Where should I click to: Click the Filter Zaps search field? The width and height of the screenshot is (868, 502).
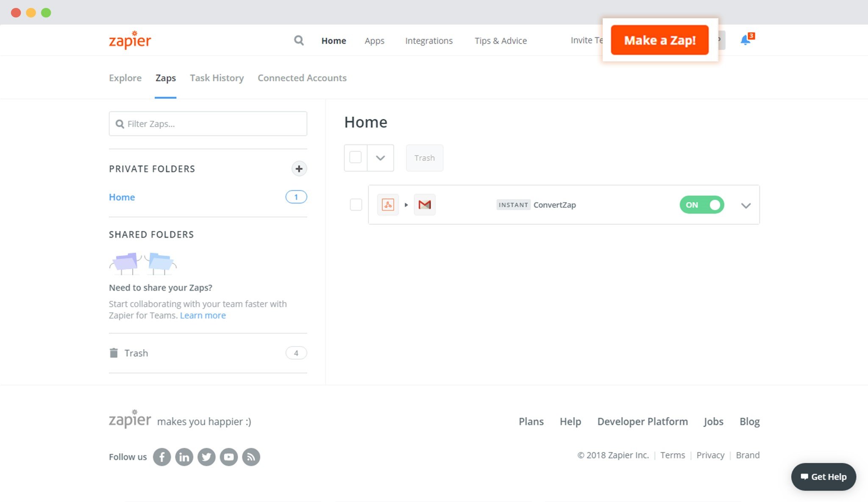208,124
